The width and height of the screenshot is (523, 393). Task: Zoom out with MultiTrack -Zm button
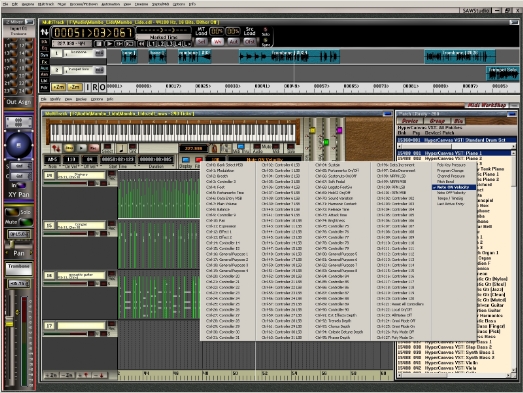(x=75, y=87)
